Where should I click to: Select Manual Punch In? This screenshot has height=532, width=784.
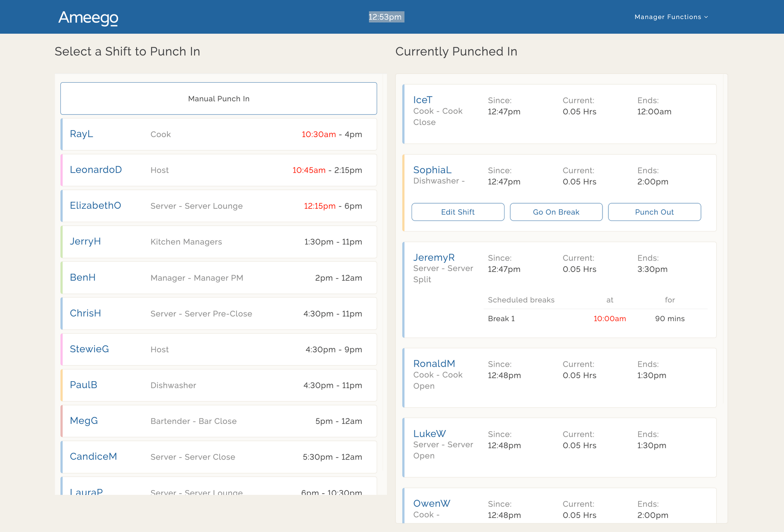click(218, 98)
